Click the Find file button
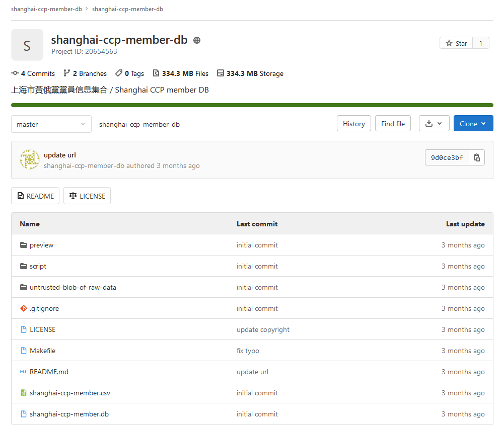 393,123
